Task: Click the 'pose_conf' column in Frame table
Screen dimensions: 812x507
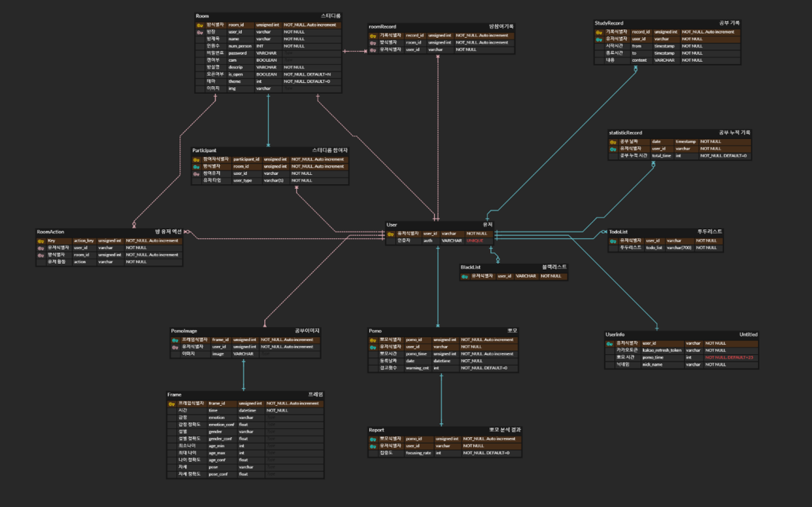Action: click(x=218, y=474)
